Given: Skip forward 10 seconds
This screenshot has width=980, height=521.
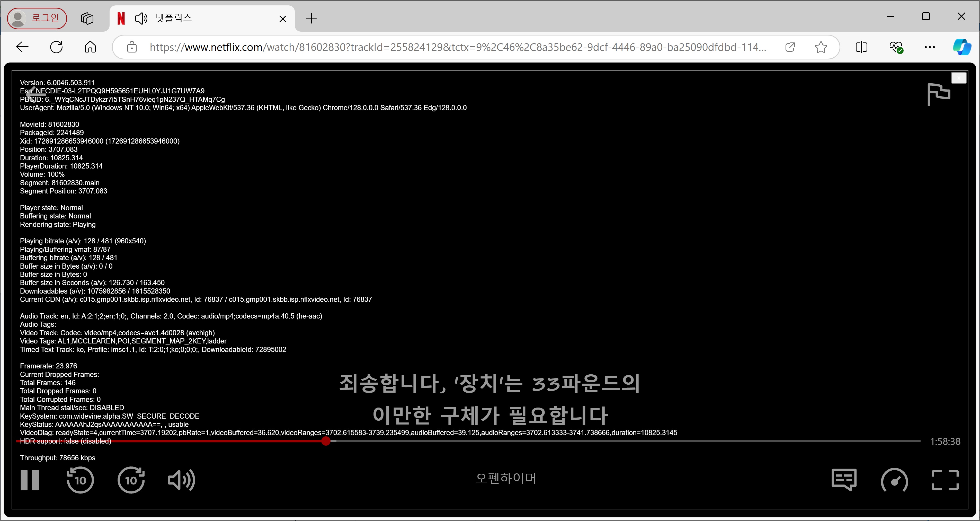Looking at the screenshot, I should [131, 480].
